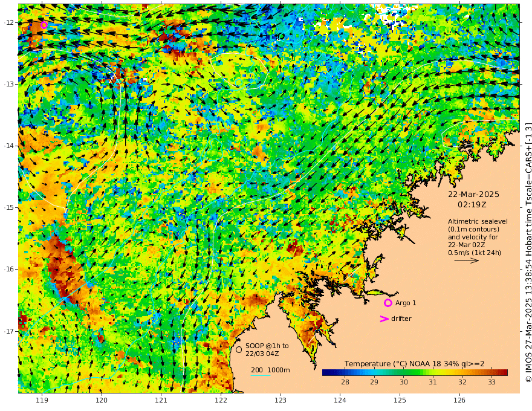The width and height of the screenshot is (532, 411).
Task: Click colorbar tick label 33
Action: (491, 382)
